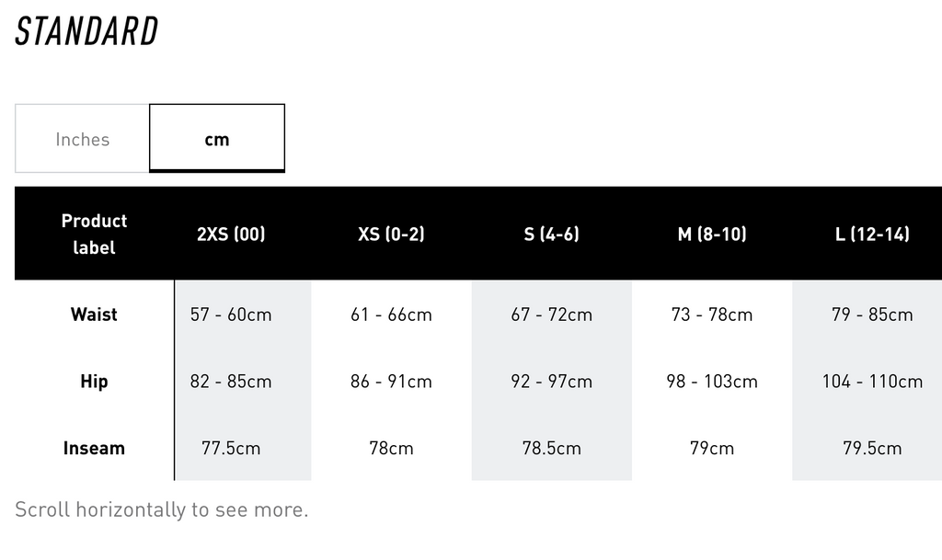
Task: Click the STANDARD heading
Action: point(87,31)
